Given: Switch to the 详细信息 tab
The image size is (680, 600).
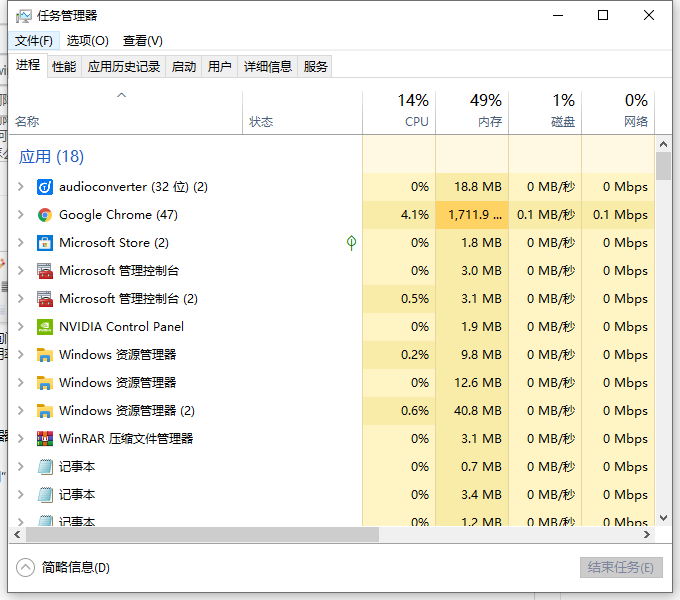Looking at the screenshot, I should 268,67.
